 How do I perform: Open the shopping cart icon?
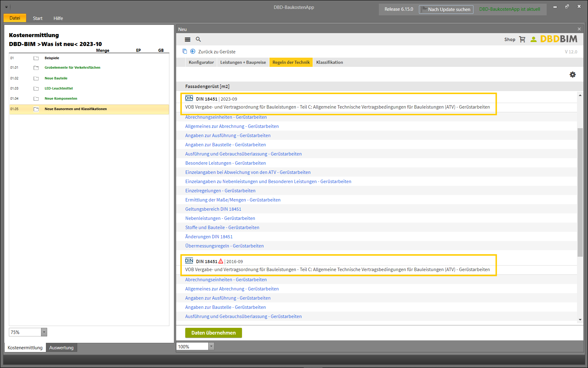[x=522, y=39]
